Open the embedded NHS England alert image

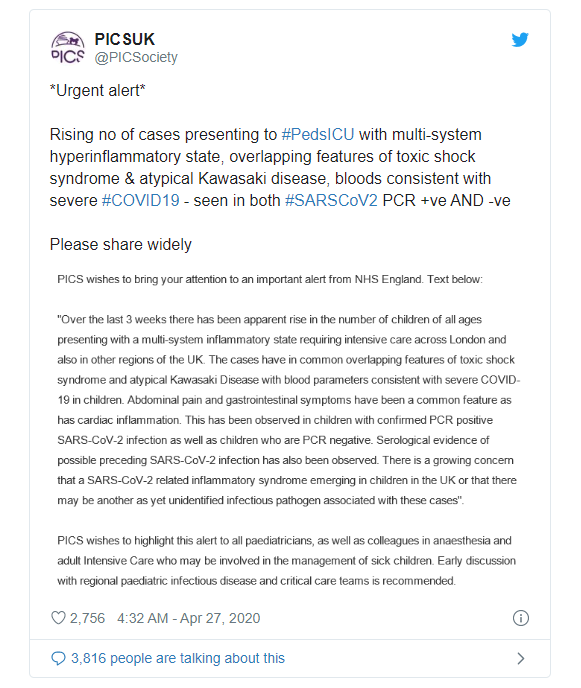pos(288,430)
